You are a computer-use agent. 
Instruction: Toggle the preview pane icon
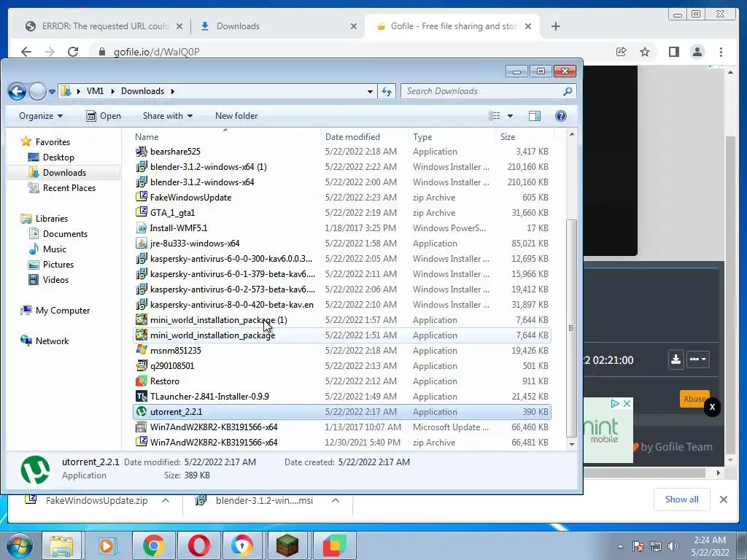pos(535,116)
